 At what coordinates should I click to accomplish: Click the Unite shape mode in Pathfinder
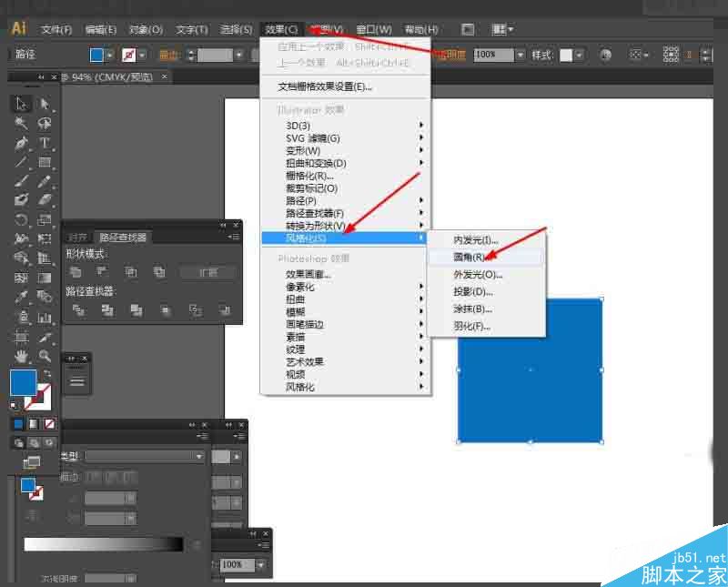coord(76,270)
